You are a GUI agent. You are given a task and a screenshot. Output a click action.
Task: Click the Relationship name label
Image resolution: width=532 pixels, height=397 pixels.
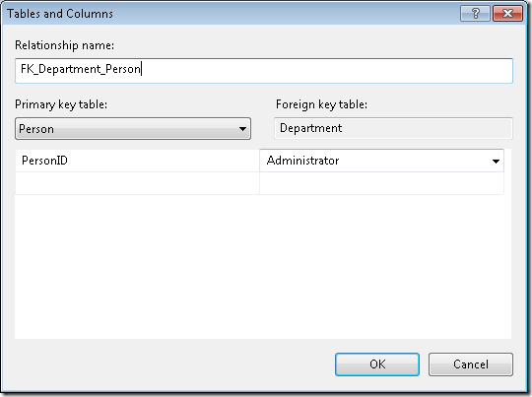point(64,45)
